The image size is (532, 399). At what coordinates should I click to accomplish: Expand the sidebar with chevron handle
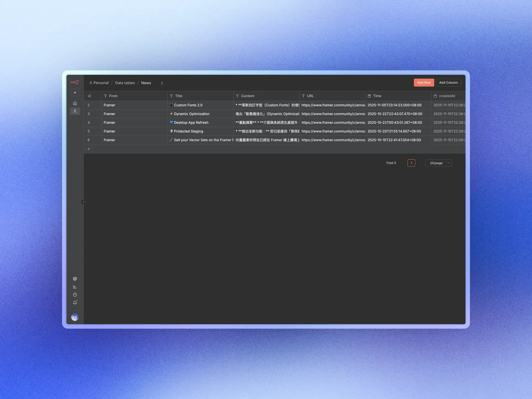[x=83, y=202]
